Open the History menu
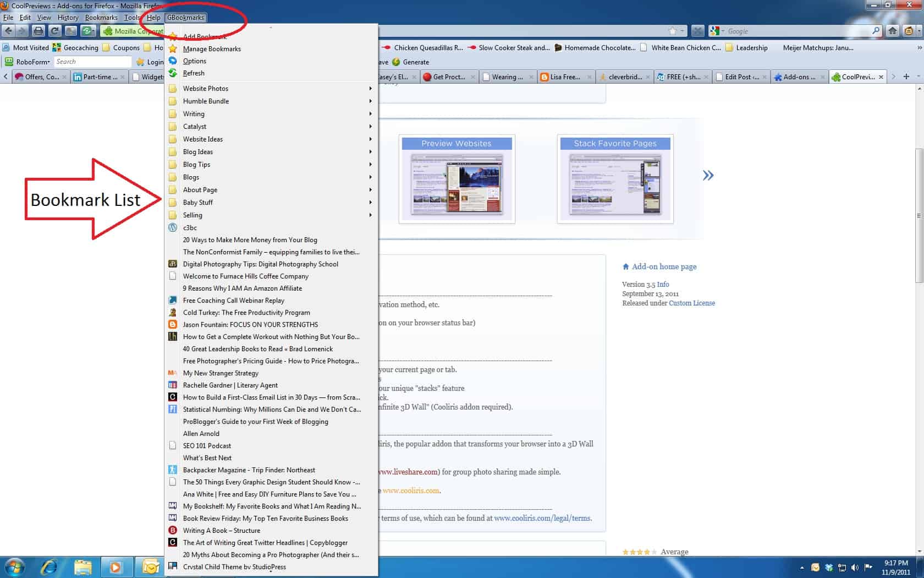This screenshot has height=578, width=924. coord(68,18)
